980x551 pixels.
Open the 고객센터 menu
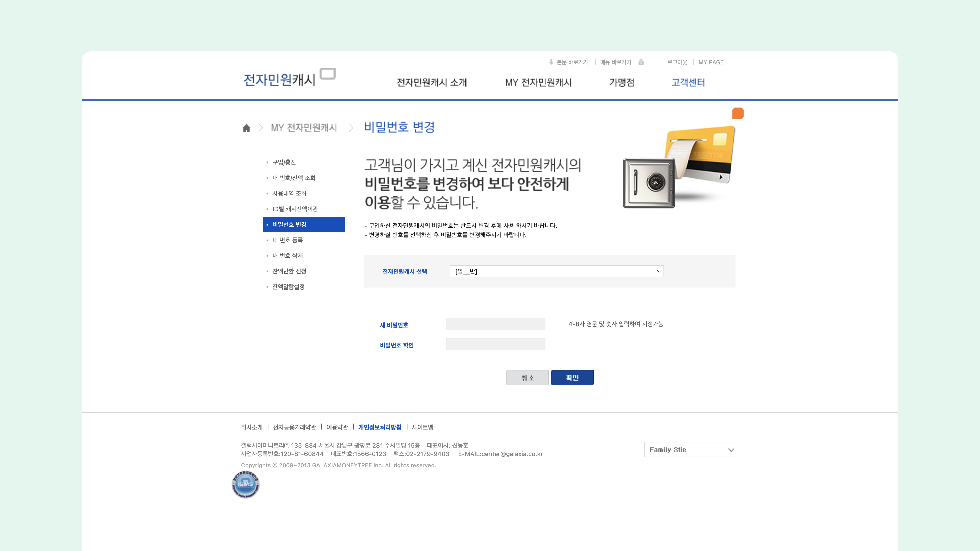click(688, 82)
